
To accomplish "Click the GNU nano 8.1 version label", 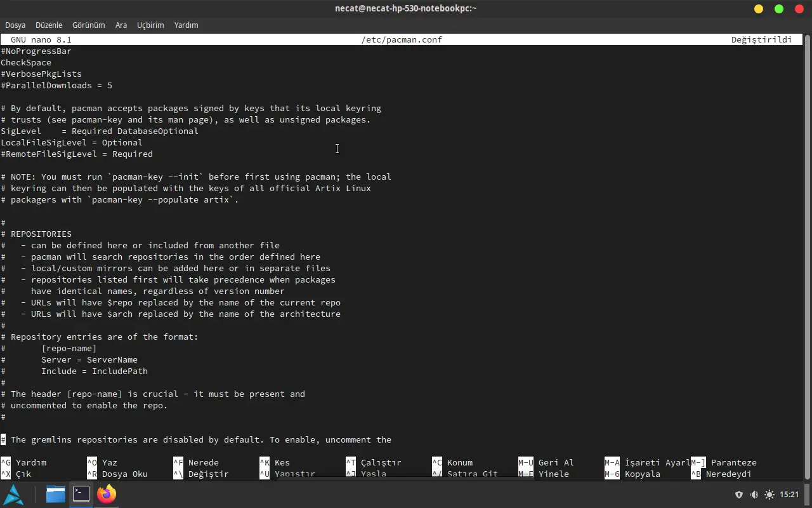I will coord(41,40).
